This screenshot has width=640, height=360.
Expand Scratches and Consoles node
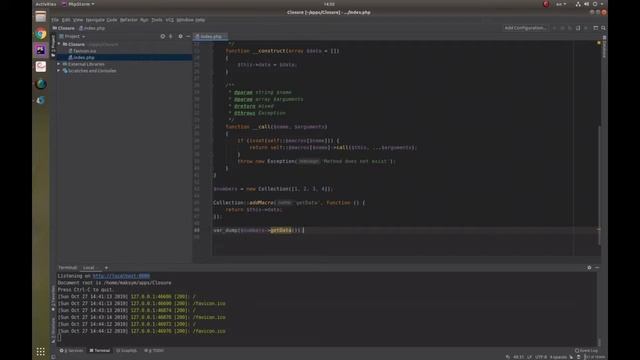(x=59, y=71)
